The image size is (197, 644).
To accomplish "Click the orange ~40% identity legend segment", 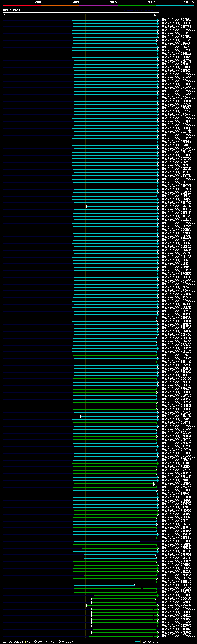I will (60, 6).
